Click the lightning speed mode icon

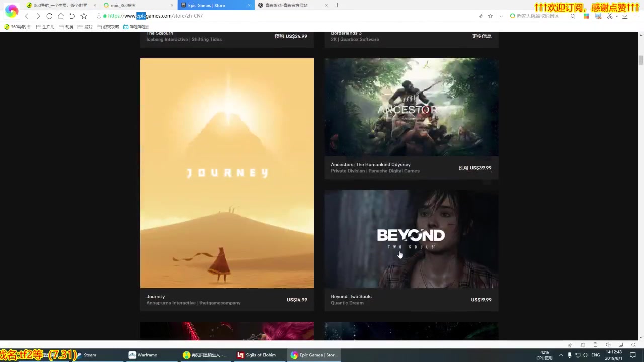click(481, 16)
